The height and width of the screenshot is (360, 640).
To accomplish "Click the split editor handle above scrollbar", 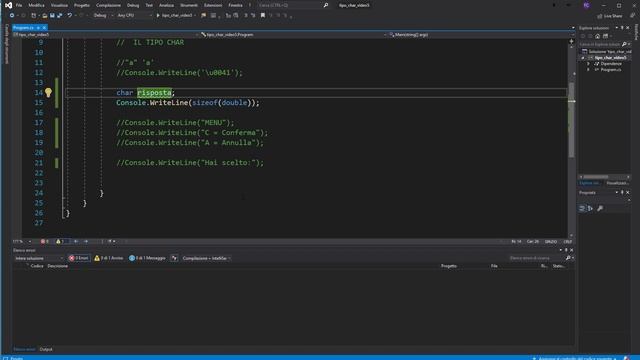I will tap(571, 41).
